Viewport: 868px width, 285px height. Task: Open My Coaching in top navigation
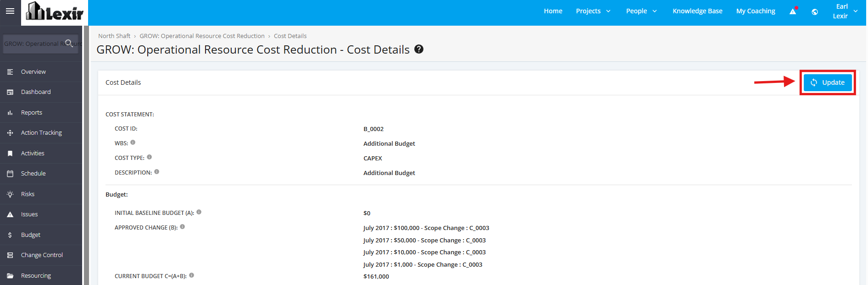(x=756, y=11)
